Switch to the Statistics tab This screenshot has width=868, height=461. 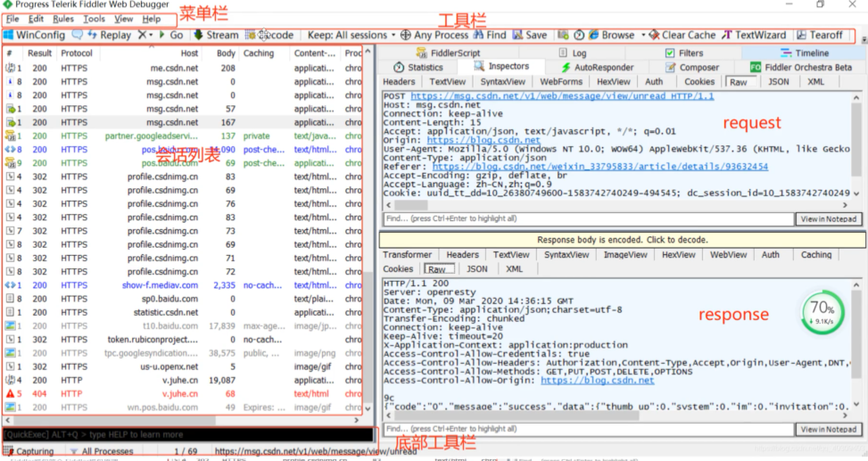[x=418, y=67]
